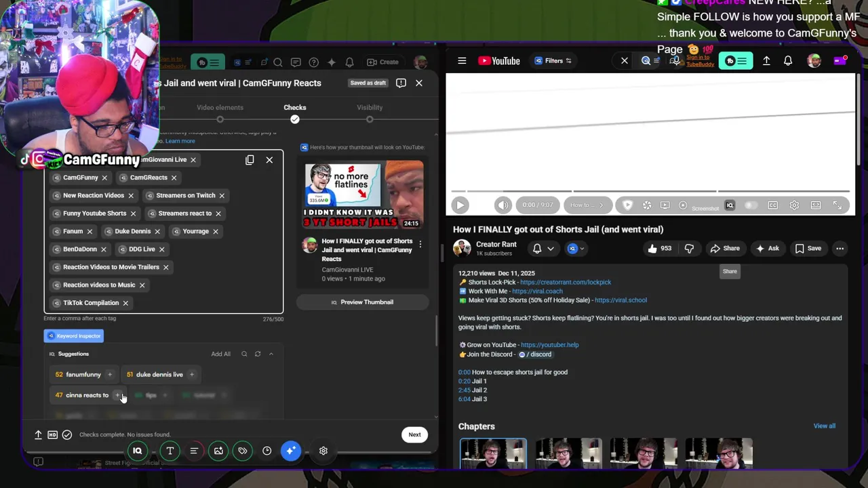Copy all tags with the copy icon
Image resolution: width=868 pixels, height=488 pixels.
(250, 160)
